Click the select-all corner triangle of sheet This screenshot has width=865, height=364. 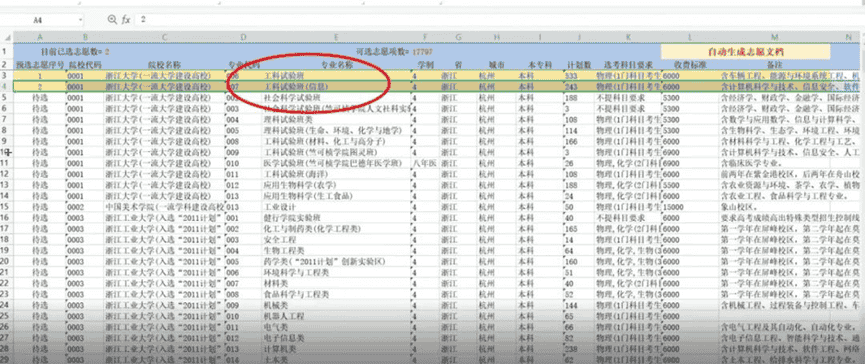point(7,37)
